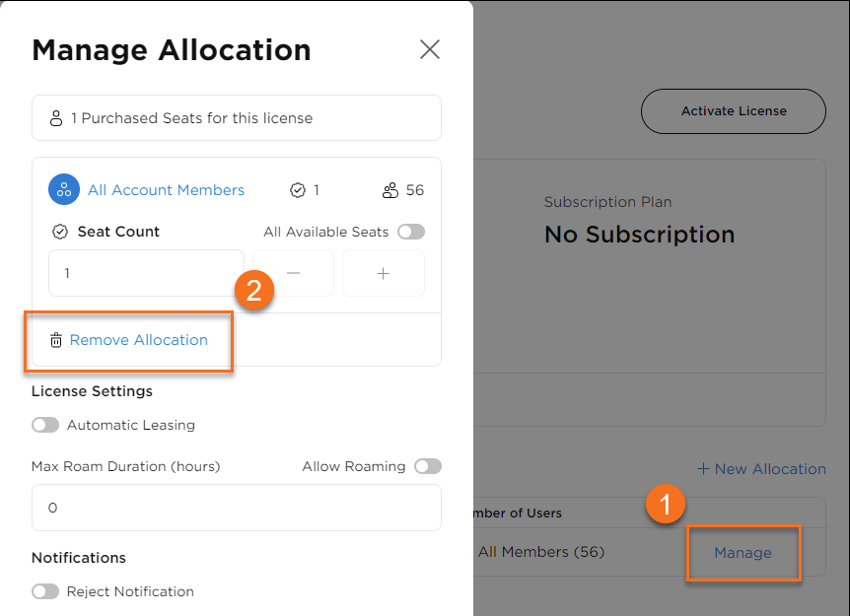Click the All Account Members group icon
Screen dimensions: 850x616
[64, 190]
